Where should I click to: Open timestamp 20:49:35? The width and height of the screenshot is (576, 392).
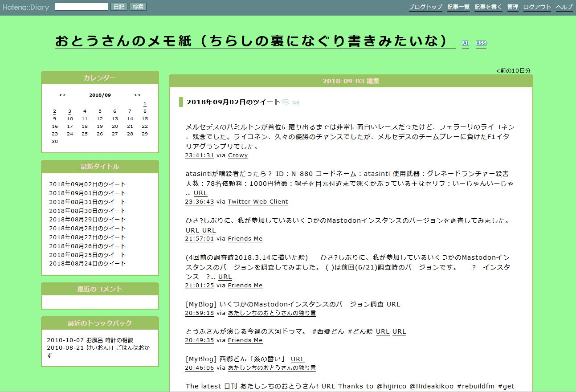click(200, 340)
